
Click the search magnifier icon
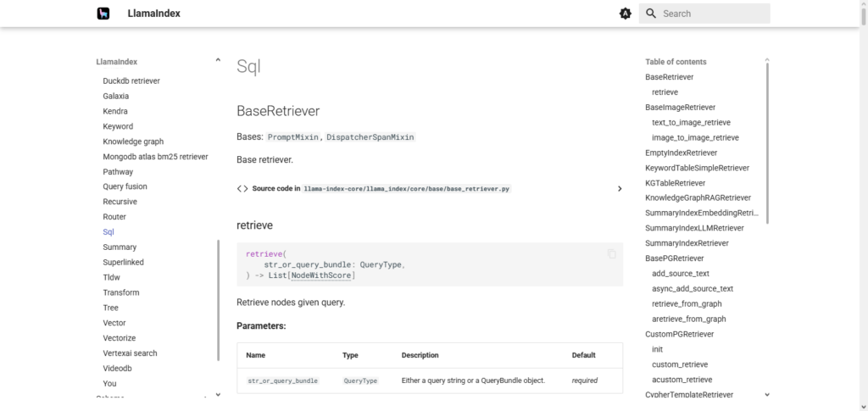tap(651, 14)
